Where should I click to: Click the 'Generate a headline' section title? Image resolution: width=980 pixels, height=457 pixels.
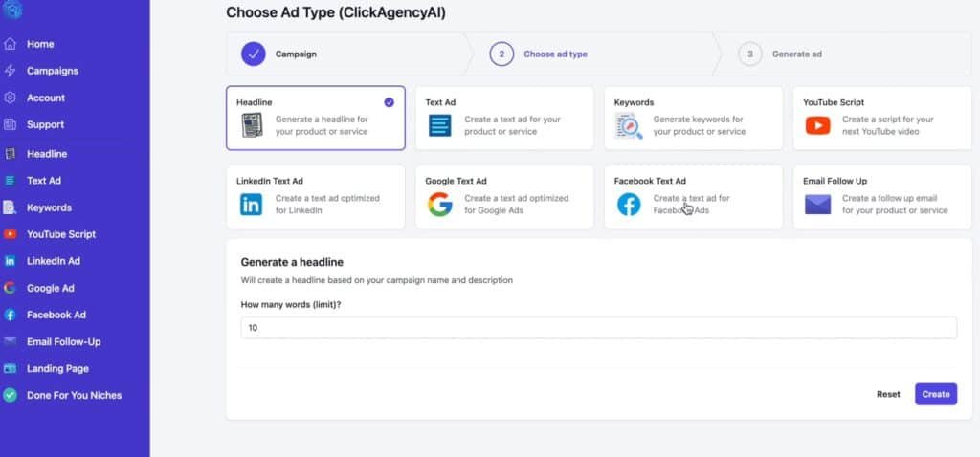pyautogui.click(x=292, y=262)
